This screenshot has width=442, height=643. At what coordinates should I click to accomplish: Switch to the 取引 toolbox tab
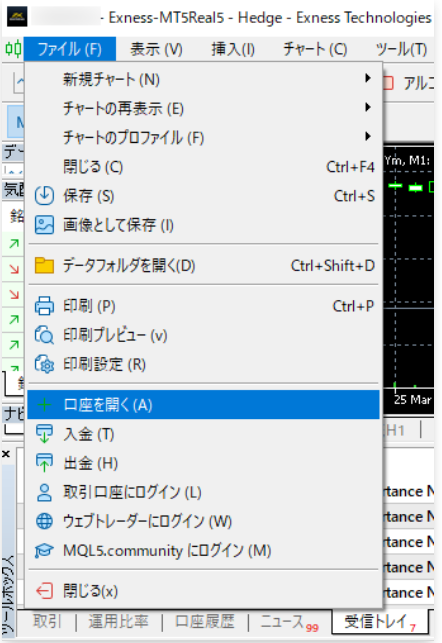(47, 621)
